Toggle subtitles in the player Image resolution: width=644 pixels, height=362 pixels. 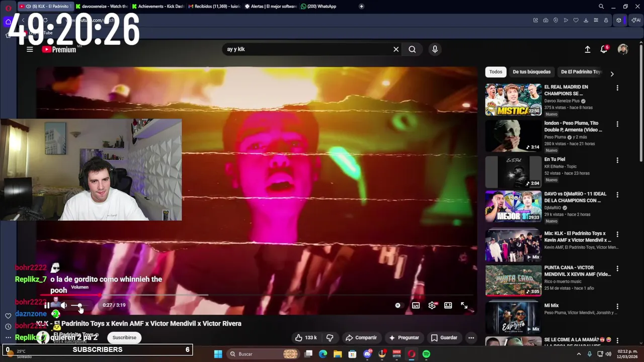pyautogui.click(x=416, y=305)
